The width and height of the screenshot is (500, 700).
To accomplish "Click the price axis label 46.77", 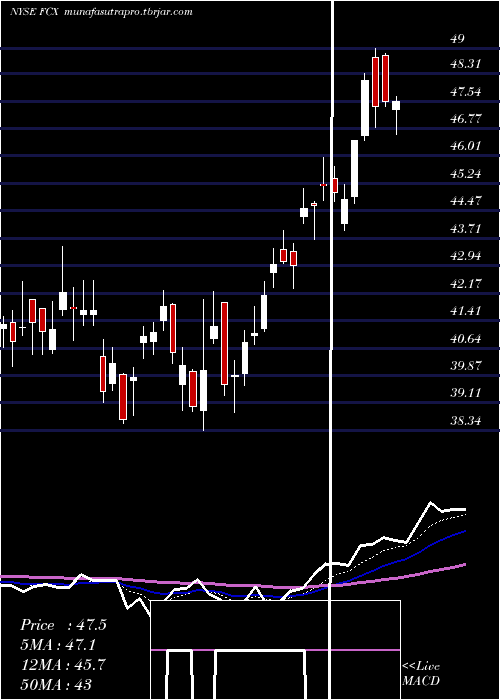I will pyautogui.click(x=466, y=119).
